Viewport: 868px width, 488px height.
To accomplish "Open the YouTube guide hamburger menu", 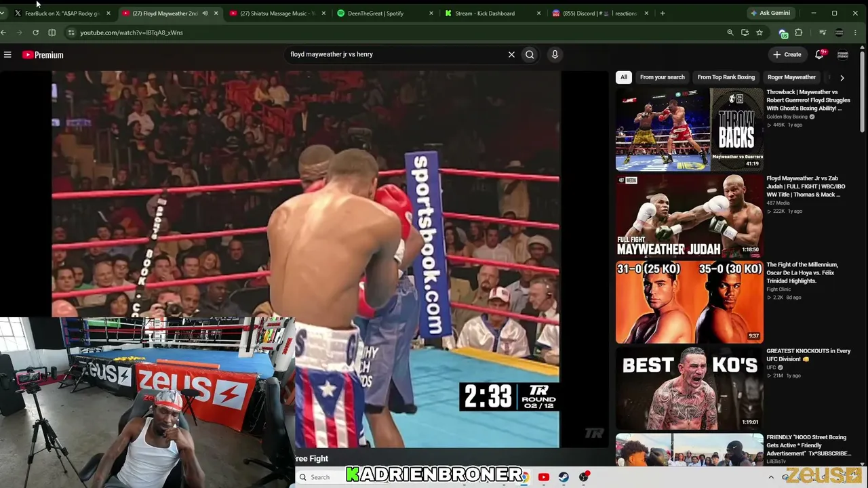I will point(7,55).
